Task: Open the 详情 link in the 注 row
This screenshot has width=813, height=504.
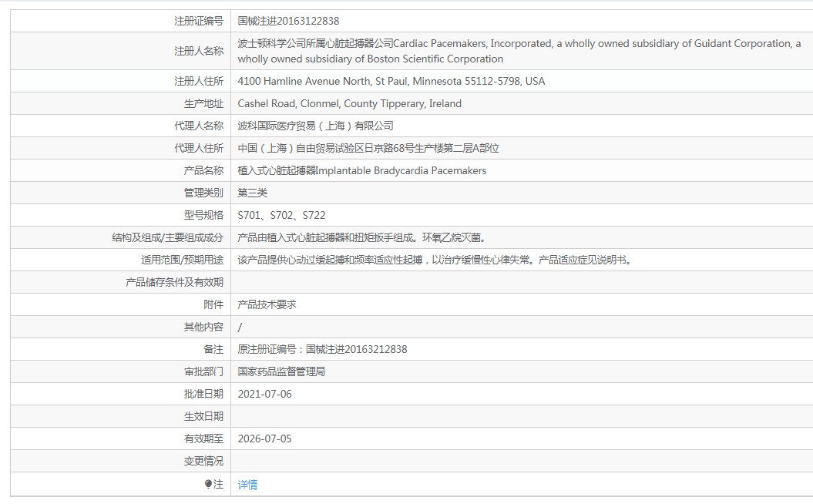Action: (x=247, y=484)
